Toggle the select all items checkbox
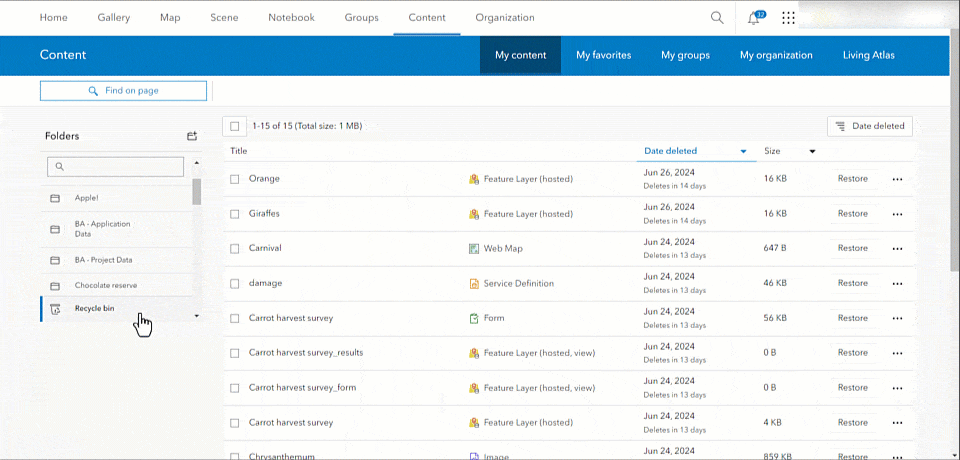The height and width of the screenshot is (460, 960). click(x=235, y=126)
